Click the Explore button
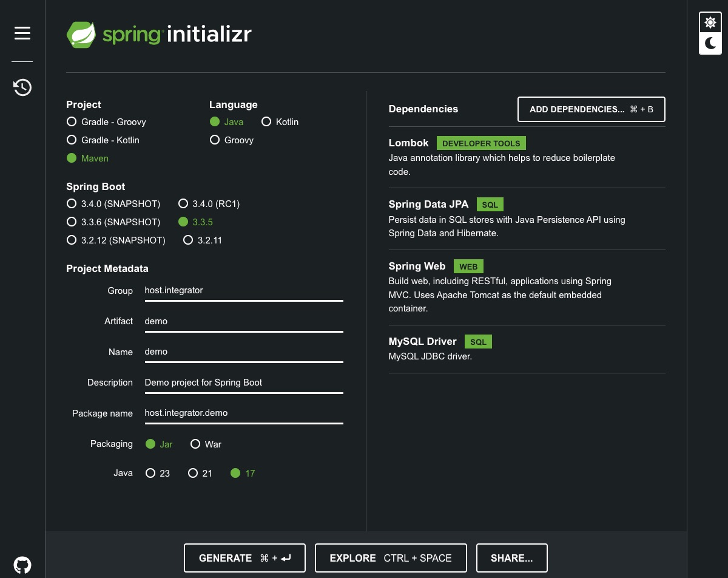The image size is (728, 578). tap(391, 558)
